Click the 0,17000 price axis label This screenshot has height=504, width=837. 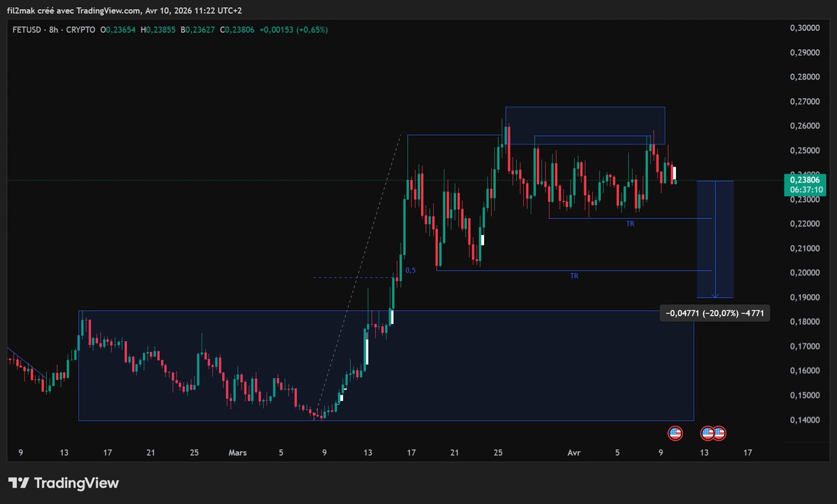point(804,346)
